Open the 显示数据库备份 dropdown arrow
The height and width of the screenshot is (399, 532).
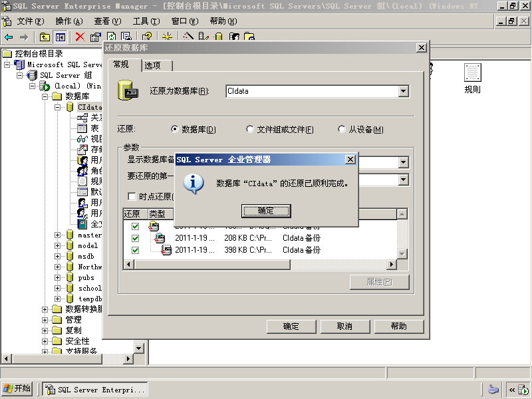[403, 162]
